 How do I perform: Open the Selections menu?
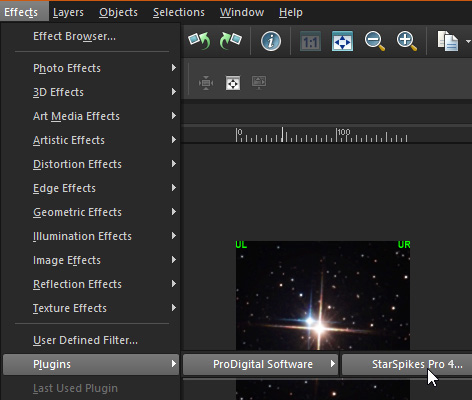(x=179, y=12)
